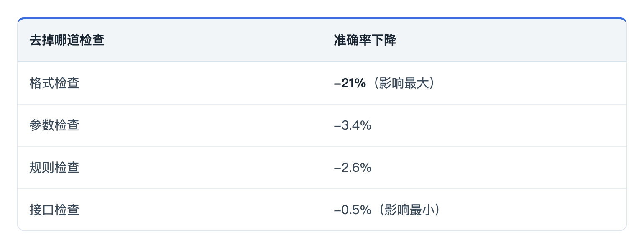Click the bold −21% value
Image resolution: width=644 pixels, height=248 pixels.
coord(350,83)
